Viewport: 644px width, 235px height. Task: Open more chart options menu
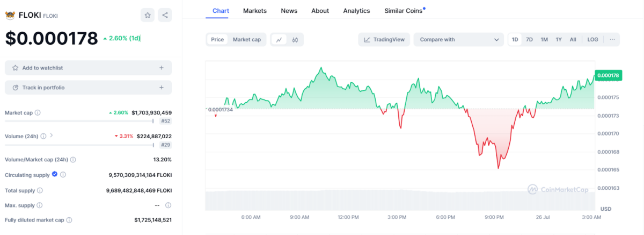(x=612, y=39)
